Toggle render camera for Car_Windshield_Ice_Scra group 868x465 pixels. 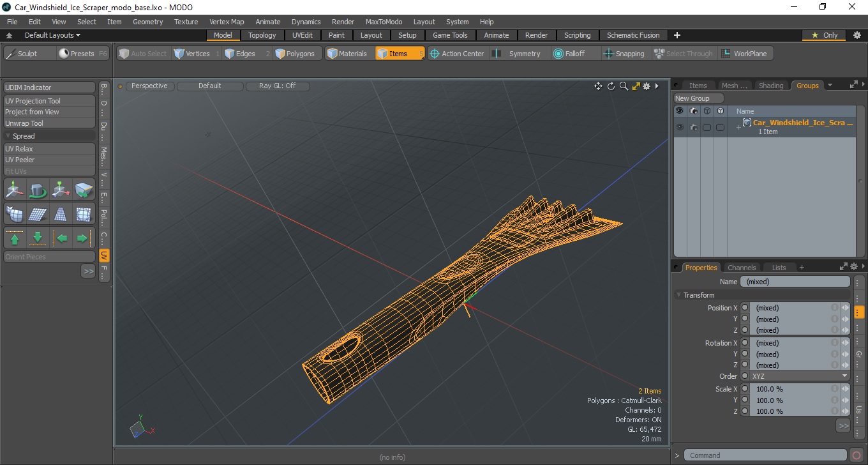click(693, 127)
